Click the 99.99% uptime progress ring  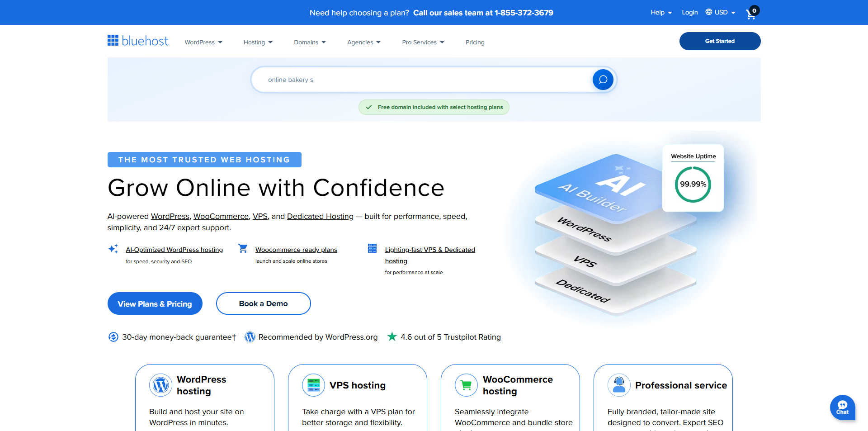click(693, 184)
